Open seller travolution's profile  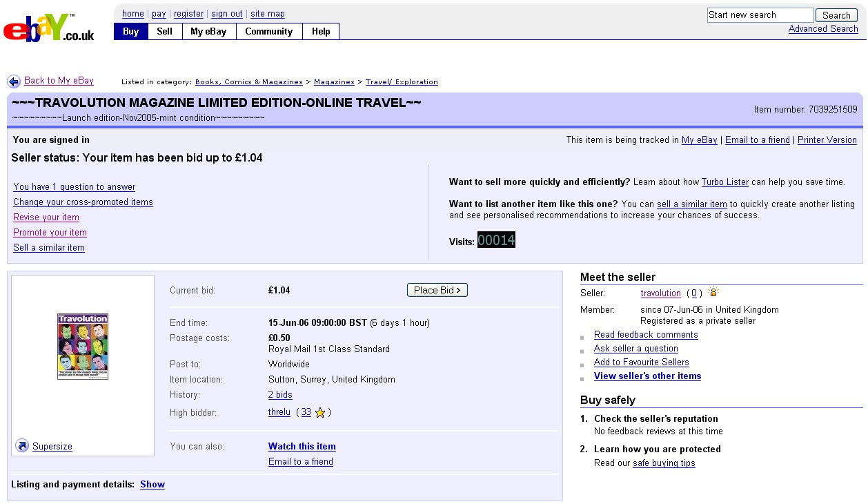pos(661,293)
